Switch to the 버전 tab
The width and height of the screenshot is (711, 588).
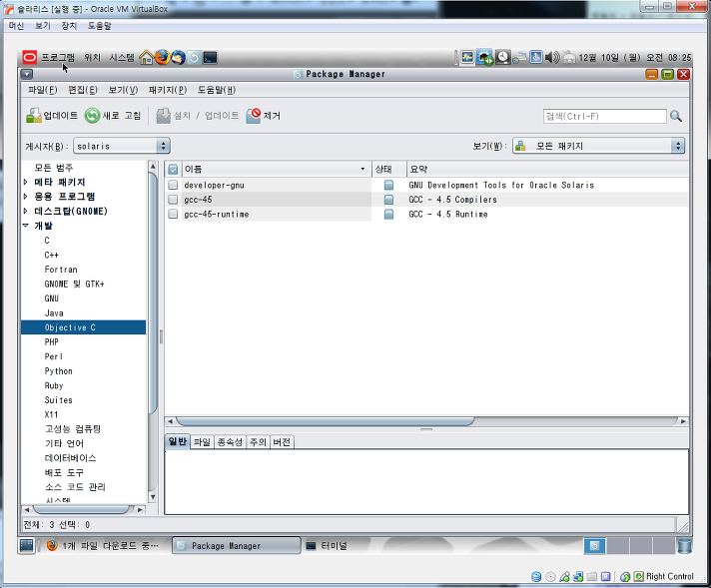coord(282,442)
